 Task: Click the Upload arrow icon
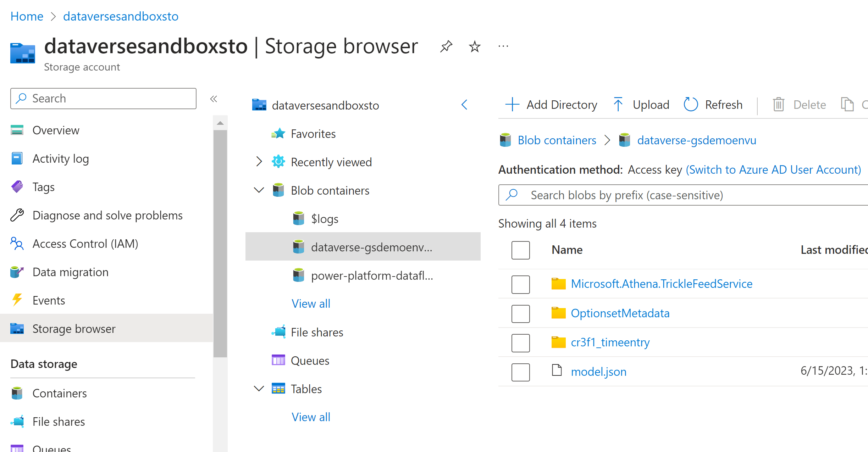tap(618, 105)
